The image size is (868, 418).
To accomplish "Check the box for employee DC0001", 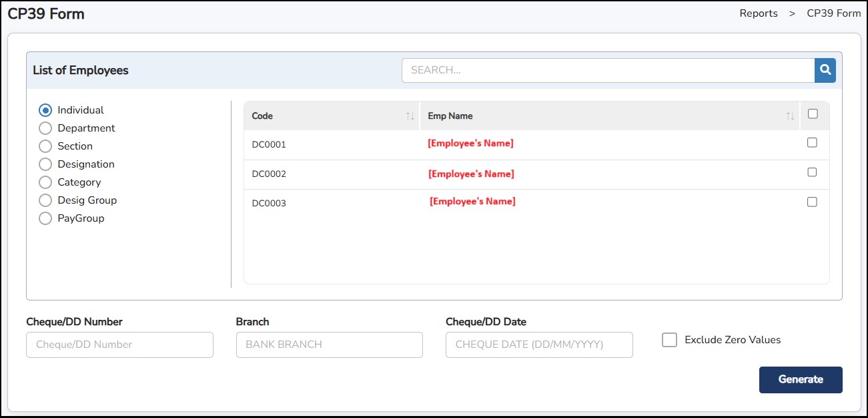I will click(812, 142).
